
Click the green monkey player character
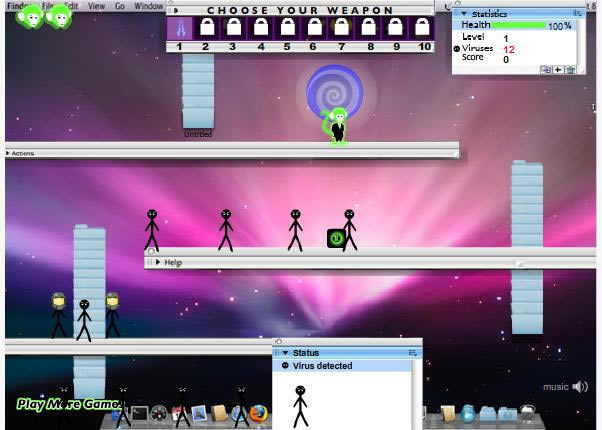(x=336, y=127)
